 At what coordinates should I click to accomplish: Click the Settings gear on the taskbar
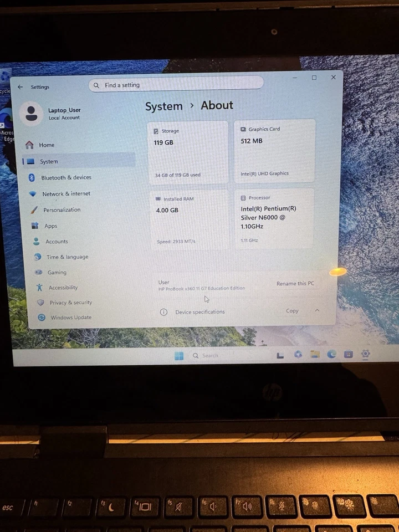(x=365, y=354)
